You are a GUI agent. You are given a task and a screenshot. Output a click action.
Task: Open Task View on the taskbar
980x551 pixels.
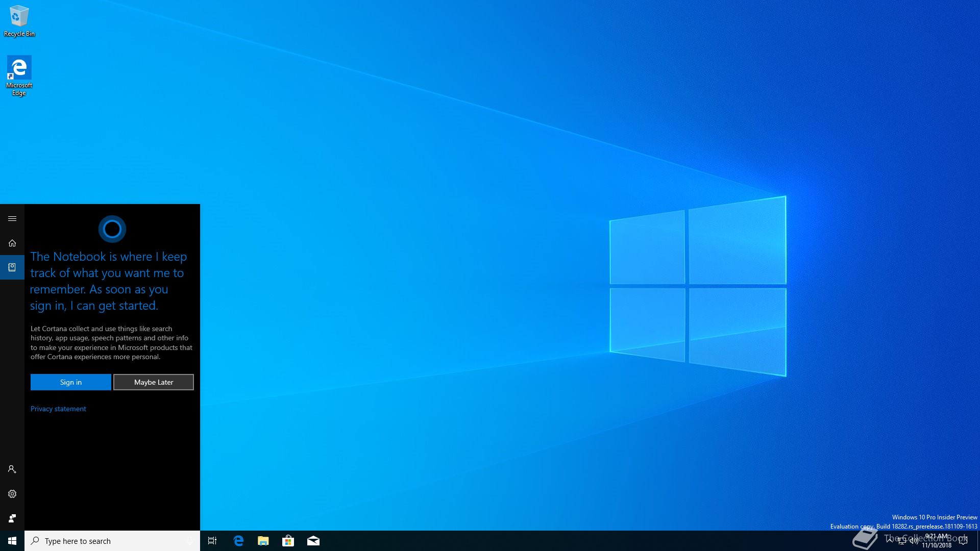[x=212, y=541]
